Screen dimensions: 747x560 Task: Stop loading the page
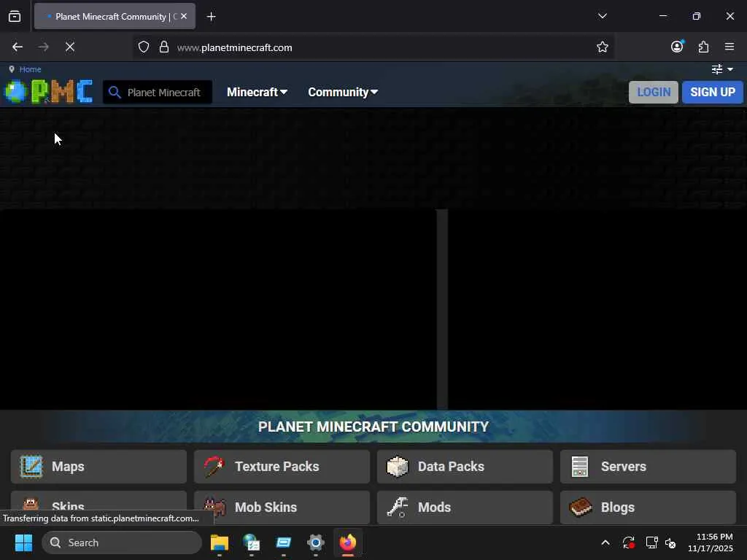click(70, 47)
